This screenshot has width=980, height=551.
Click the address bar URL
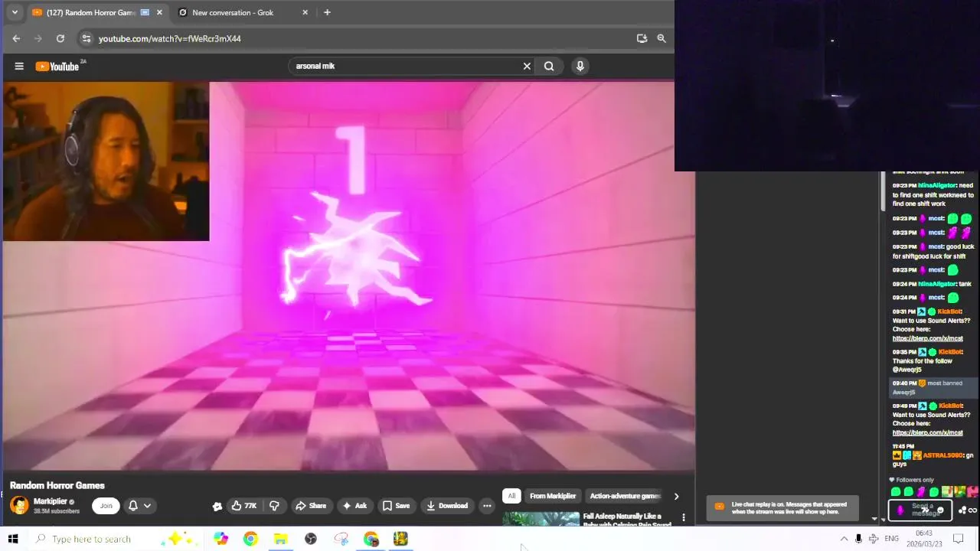[170, 38]
